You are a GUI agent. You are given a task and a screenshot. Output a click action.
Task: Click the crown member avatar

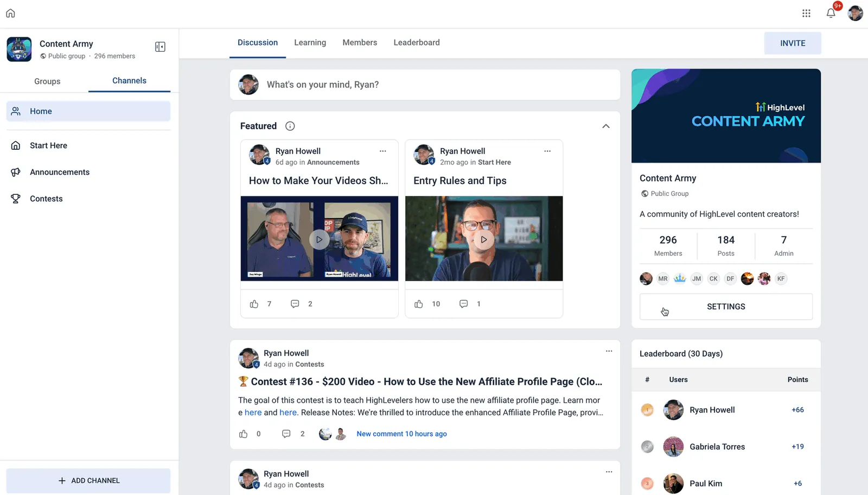pyautogui.click(x=680, y=279)
